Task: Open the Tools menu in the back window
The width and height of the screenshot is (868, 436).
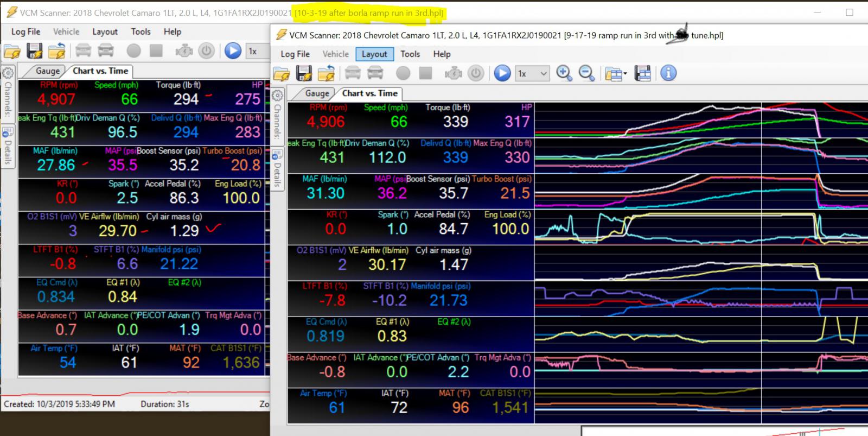Action: (141, 31)
